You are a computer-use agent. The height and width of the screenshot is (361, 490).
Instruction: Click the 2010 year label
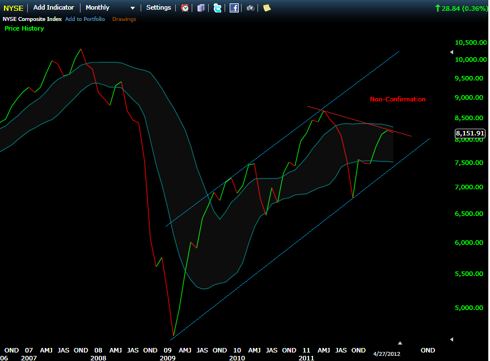click(237, 358)
